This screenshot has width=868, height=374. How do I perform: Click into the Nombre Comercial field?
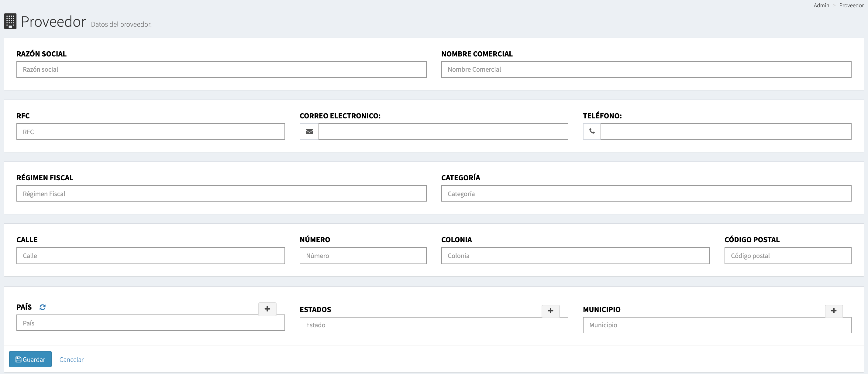point(646,69)
